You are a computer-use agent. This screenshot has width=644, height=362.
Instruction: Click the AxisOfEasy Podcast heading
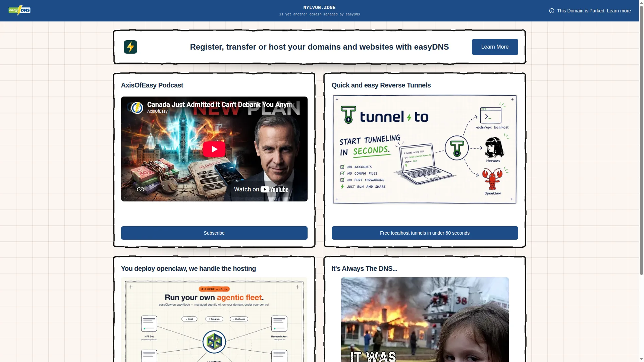[152, 85]
